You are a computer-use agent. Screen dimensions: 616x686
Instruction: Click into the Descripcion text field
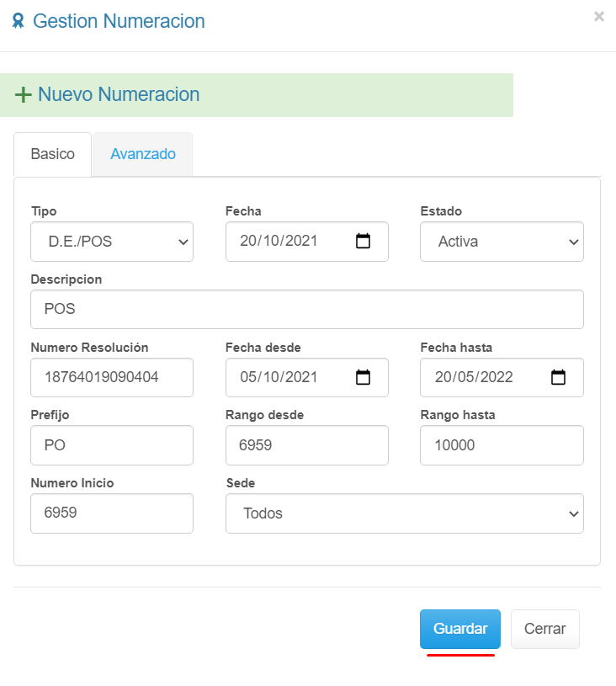tap(307, 309)
